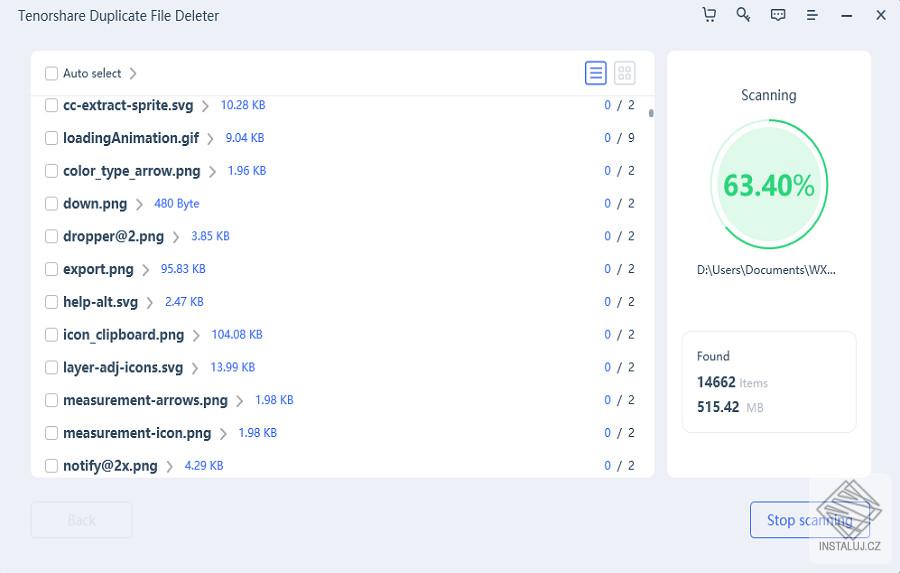Tick the icon_clipboard.png checkbox
The height and width of the screenshot is (573, 900).
click(x=51, y=334)
